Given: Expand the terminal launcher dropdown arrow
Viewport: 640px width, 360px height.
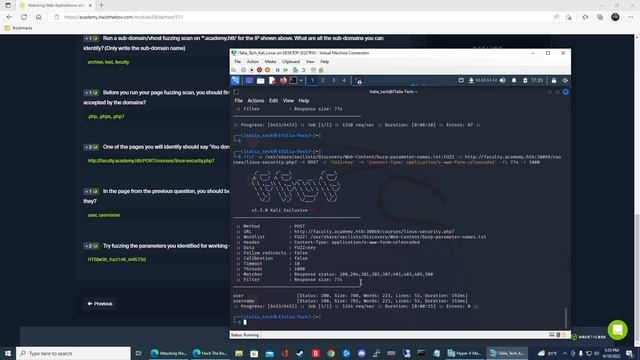Looking at the screenshot, I should click(301, 80).
